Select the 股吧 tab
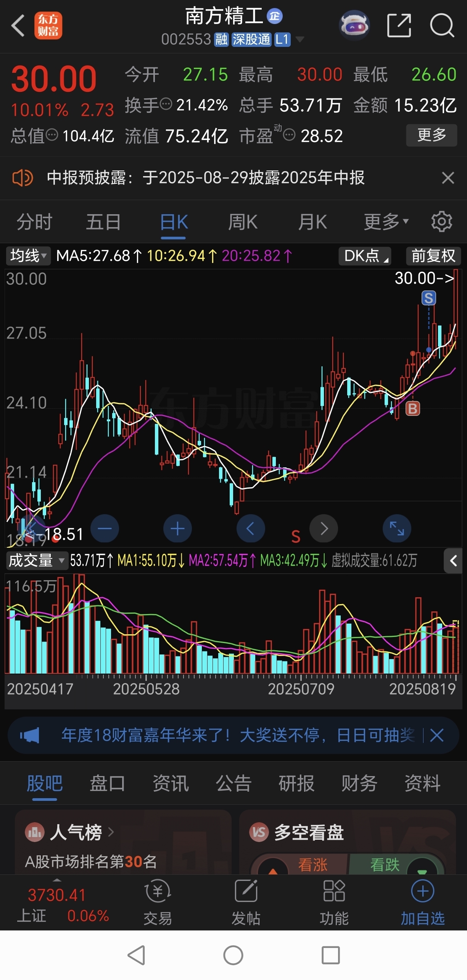The width and height of the screenshot is (467, 980). tap(45, 783)
